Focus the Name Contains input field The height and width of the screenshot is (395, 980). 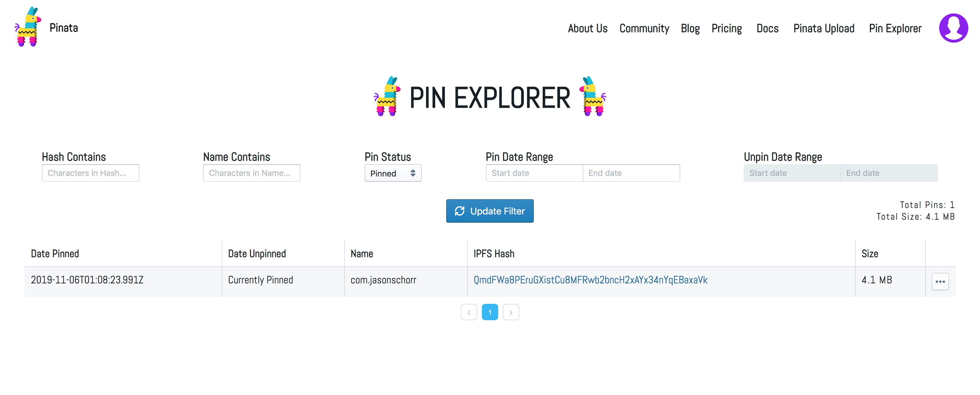pos(251,173)
